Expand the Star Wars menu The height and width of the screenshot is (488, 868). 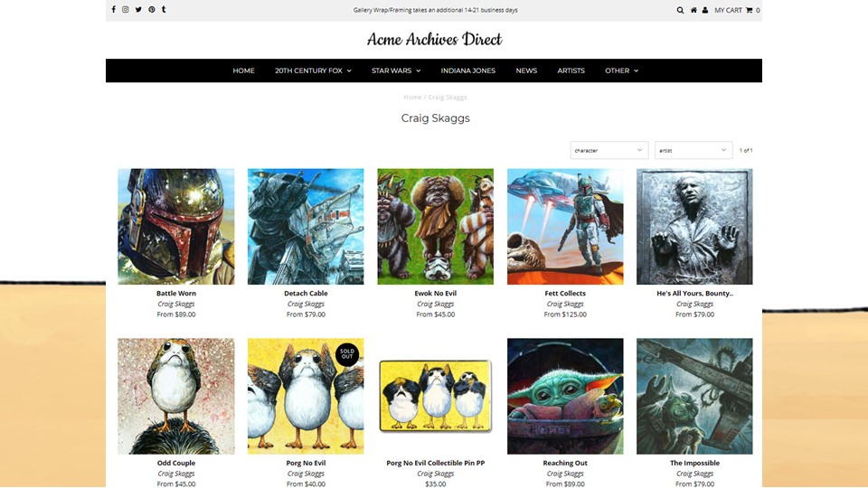(x=396, y=70)
